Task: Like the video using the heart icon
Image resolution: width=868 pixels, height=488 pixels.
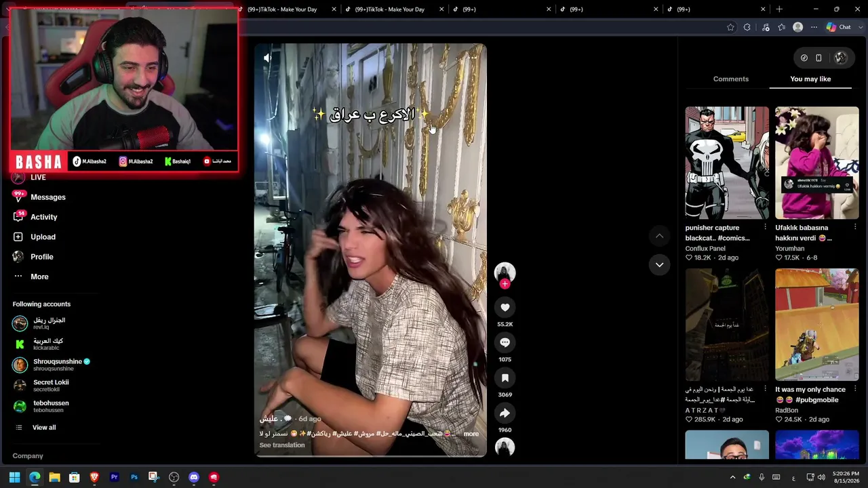Action: click(505, 307)
